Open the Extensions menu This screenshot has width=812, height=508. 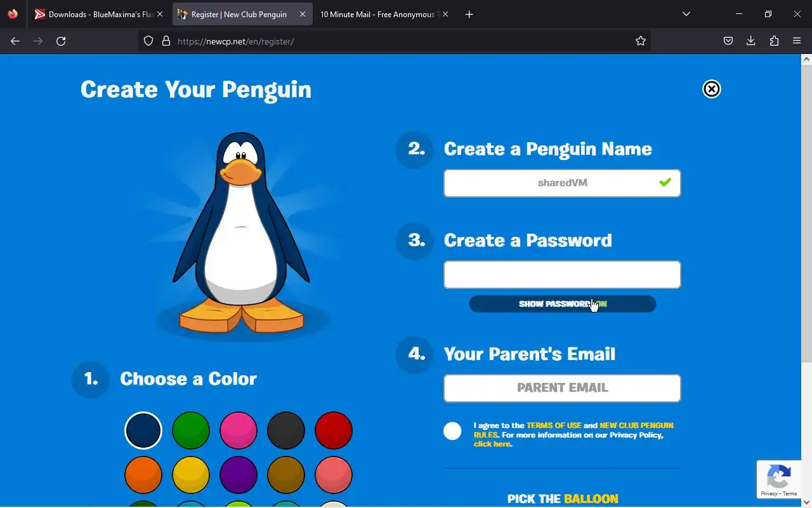point(774,41)
